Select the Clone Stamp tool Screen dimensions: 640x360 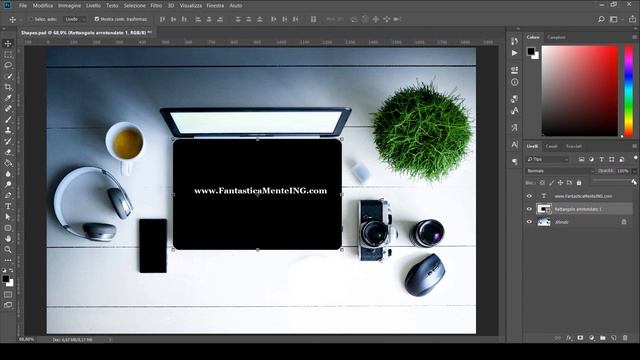click(x=8, y=130)
